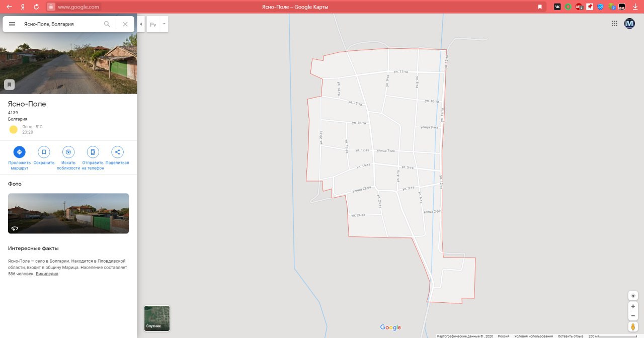The width and height of the screenshot is (644, 338).
Task: Open Google apps grid
Action: coord(614,24)
